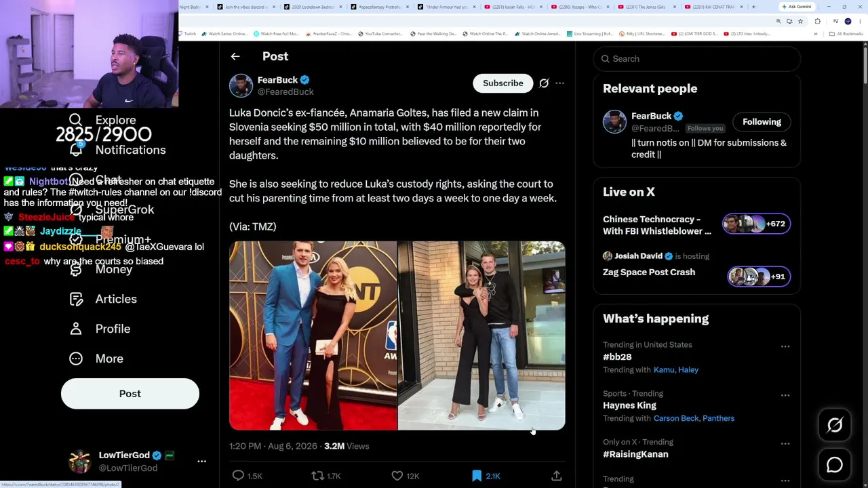868x488 pixels.
Task: Click the white Post button
Action: click(130, 394)
